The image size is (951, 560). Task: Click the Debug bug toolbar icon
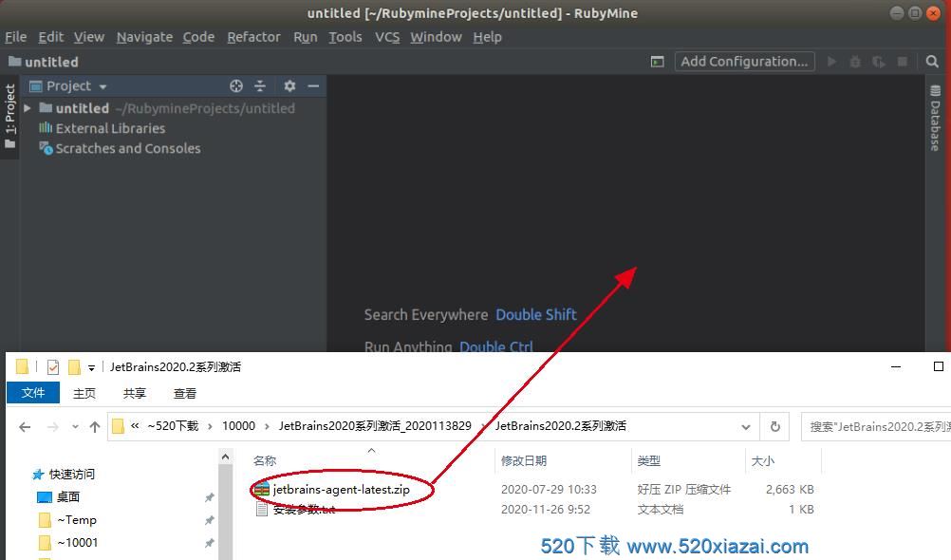[855, 62]
